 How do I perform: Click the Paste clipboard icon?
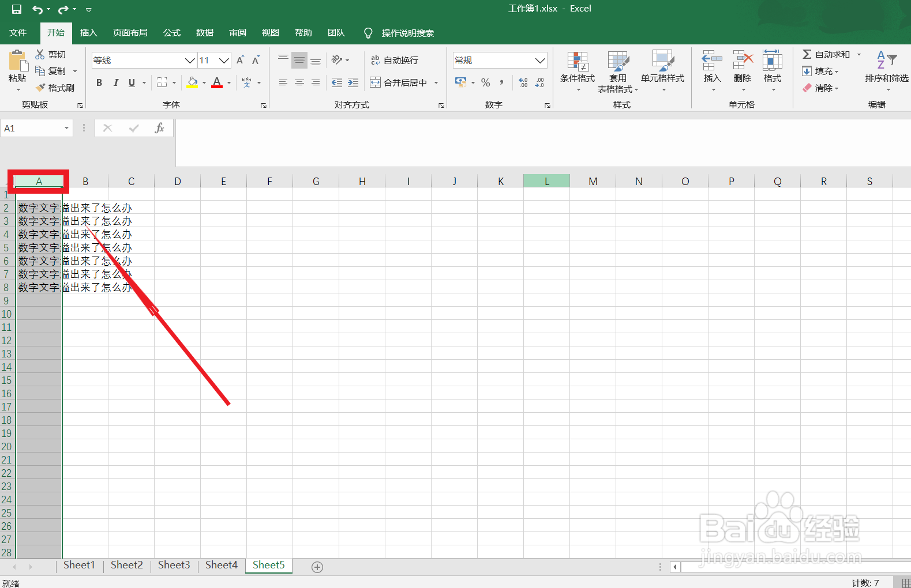(17, 61)
